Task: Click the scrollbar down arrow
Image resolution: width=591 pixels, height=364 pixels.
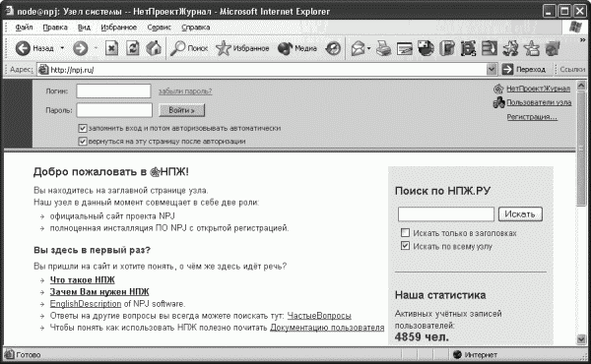Action: tap(581, 338)
